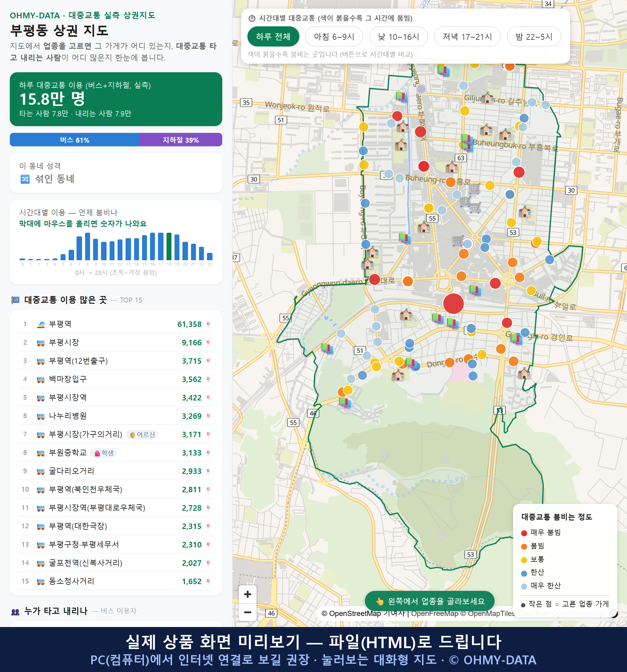Screen dimensions: 627x672
Task: Click the pin icon in the 부평구청·부평세무서 row
Action: pos(208,545)
